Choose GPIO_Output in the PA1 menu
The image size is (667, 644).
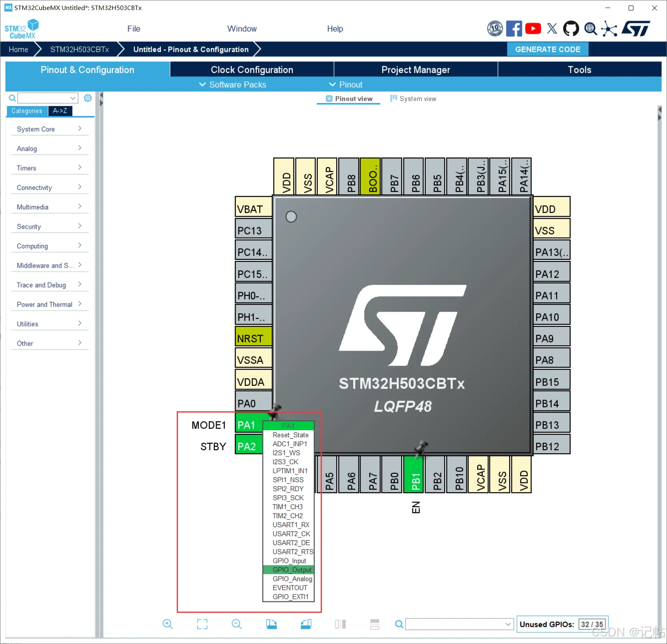click(x=288, y=570)
